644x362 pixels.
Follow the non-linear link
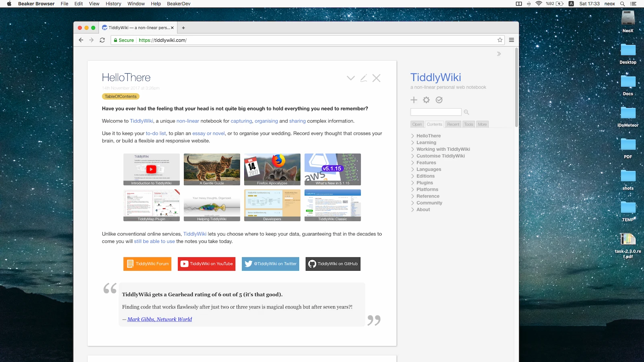pyautogui.click(x=188, y=121)
